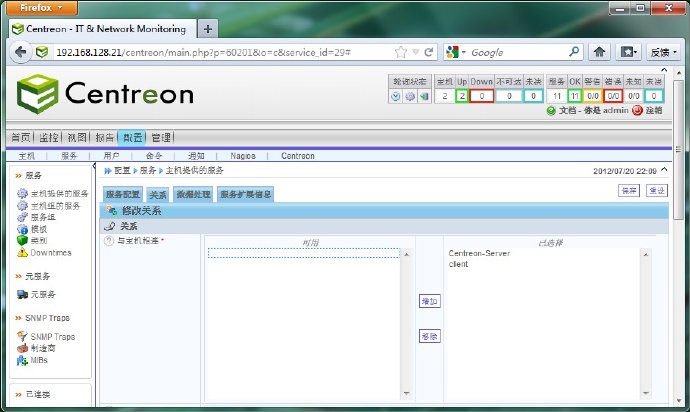Click the site identity icon in address bar
Viewport: 690px width, 412px height.
point(42,52)
